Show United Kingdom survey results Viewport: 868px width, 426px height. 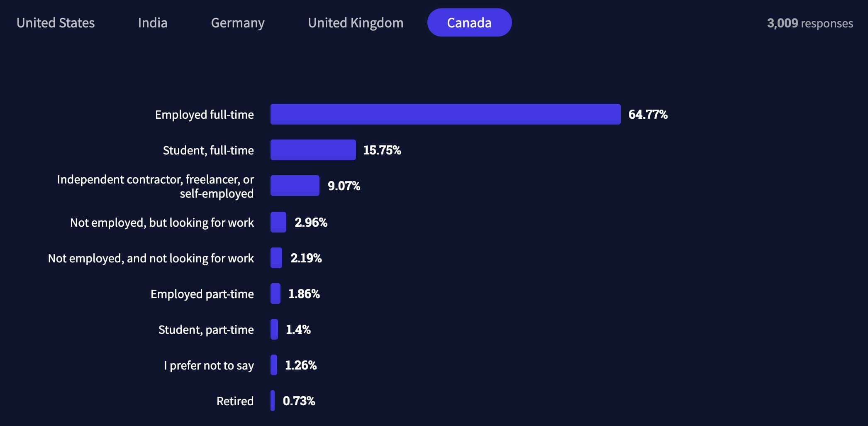point(356,23)
